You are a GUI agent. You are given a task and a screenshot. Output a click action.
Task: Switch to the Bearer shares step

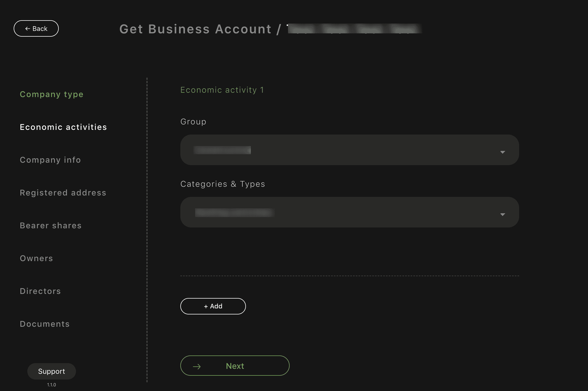[x=51, y=226]
